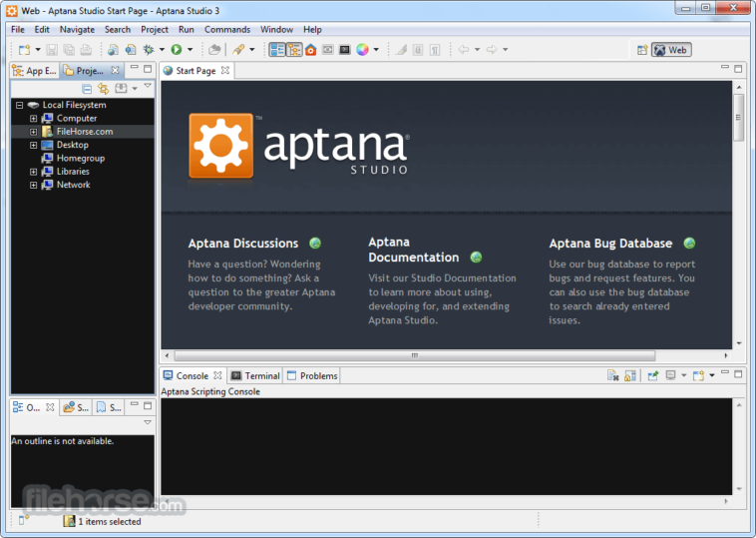756x538 pixels.
Task: Select the FileHorse.com folder
Action: pos(84,132)
